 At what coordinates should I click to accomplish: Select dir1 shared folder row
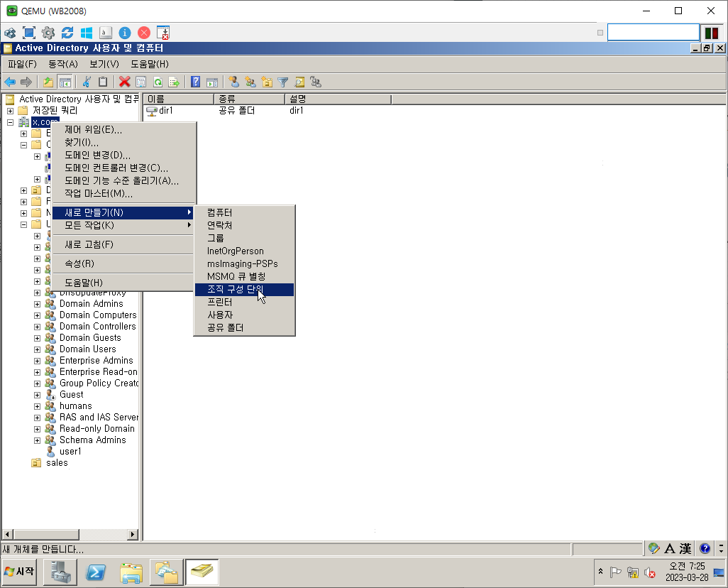166,111
